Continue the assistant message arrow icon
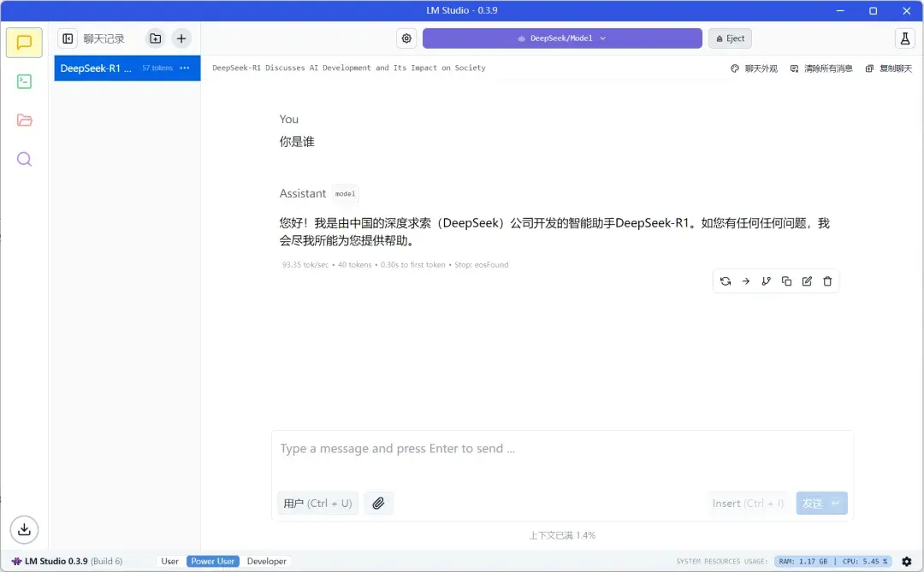Screen dimensions: 924x572 [746, 281]
